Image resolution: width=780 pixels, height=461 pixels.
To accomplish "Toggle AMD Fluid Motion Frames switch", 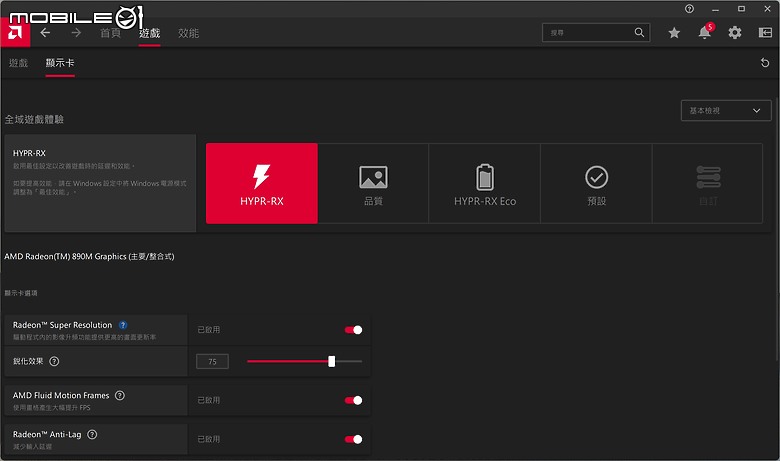I will coord(353,400).
